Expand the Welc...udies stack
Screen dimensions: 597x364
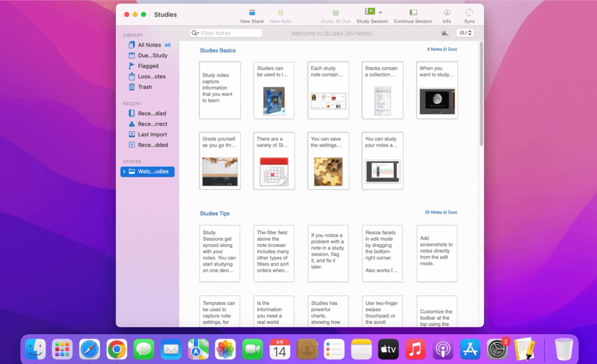click(x=124, y=171)
